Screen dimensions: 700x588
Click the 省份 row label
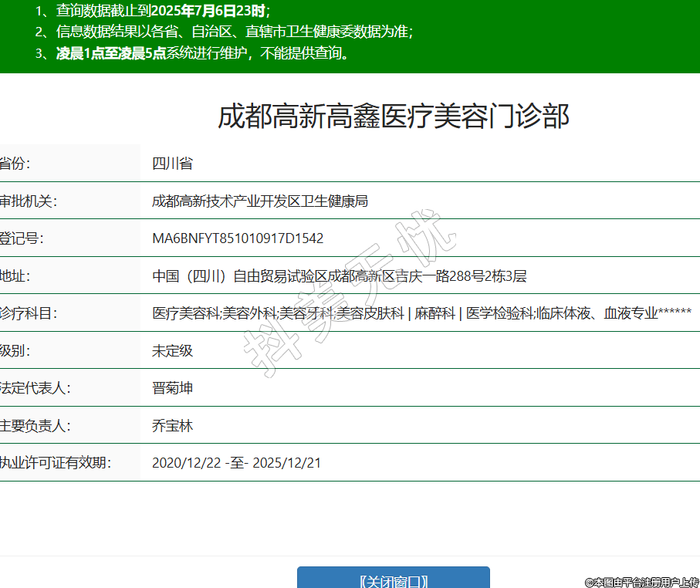tap(15, 164)
